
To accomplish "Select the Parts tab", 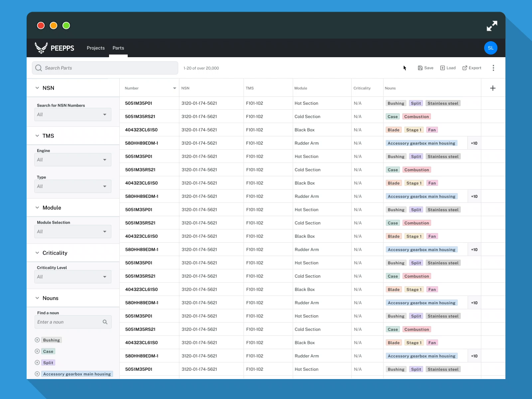I will tap(118, 48).
